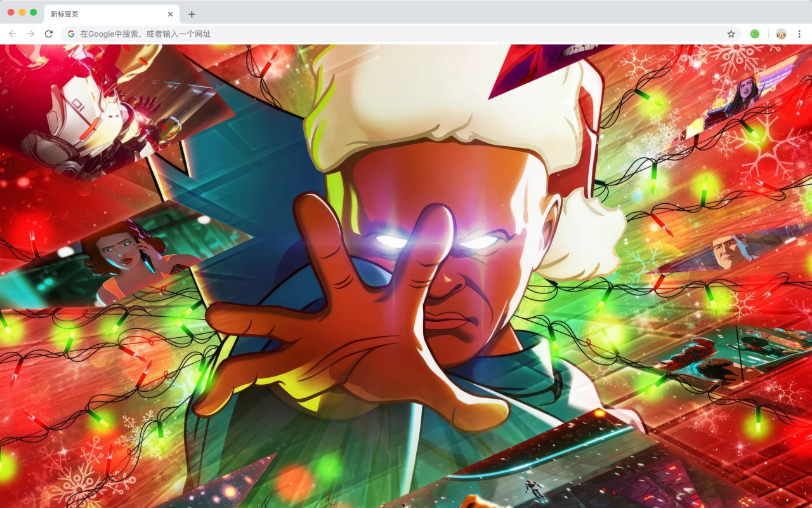Open the green extension icon in the toolbar
Screen dimensions: 812x508
click(755, 34)
